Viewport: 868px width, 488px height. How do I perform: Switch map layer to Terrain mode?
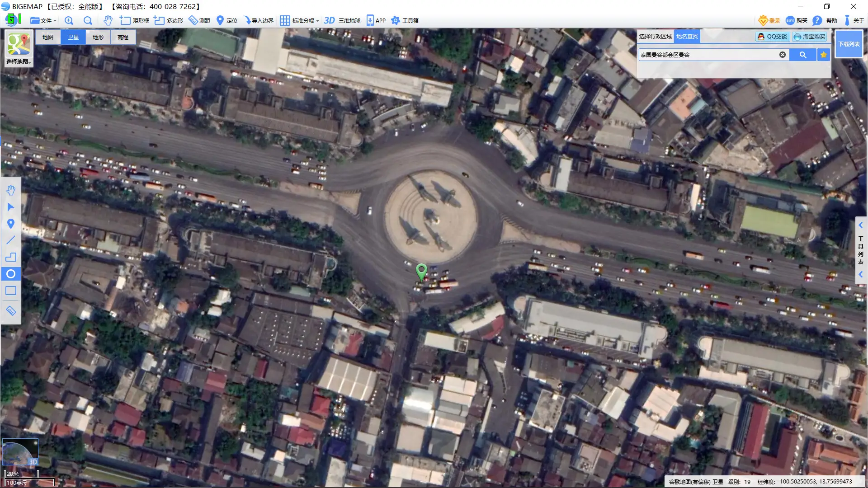point(98,37)
